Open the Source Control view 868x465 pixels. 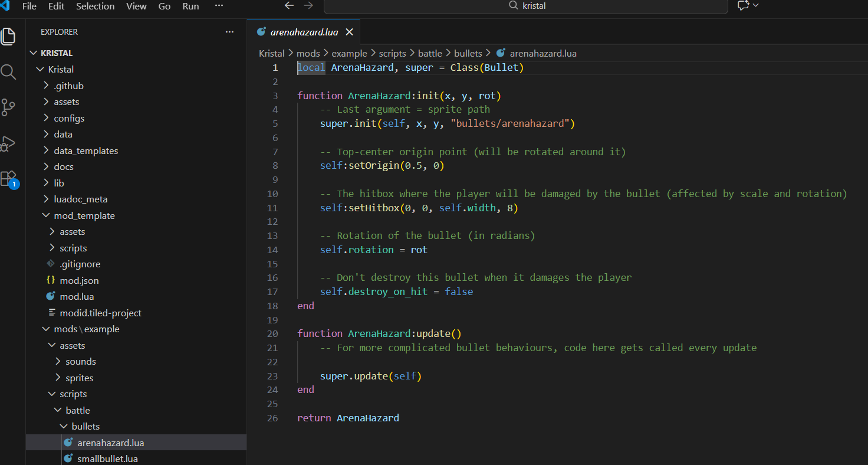(x=8, y=107)
